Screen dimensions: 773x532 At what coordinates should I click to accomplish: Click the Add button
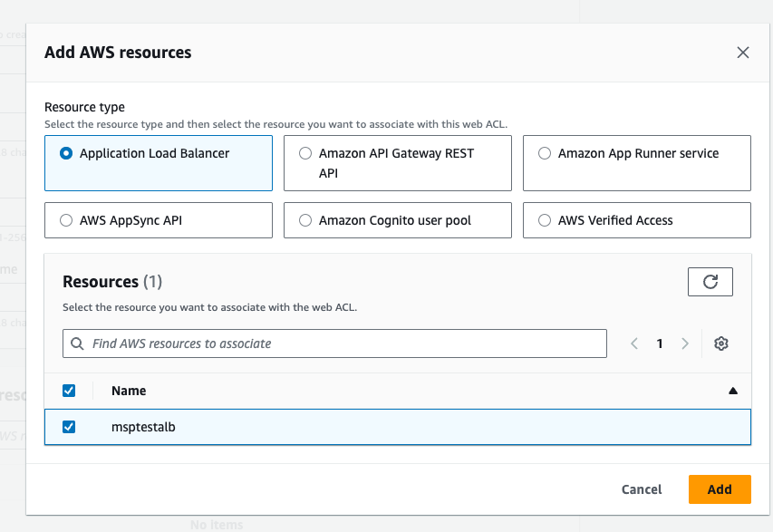click(720, 489)
